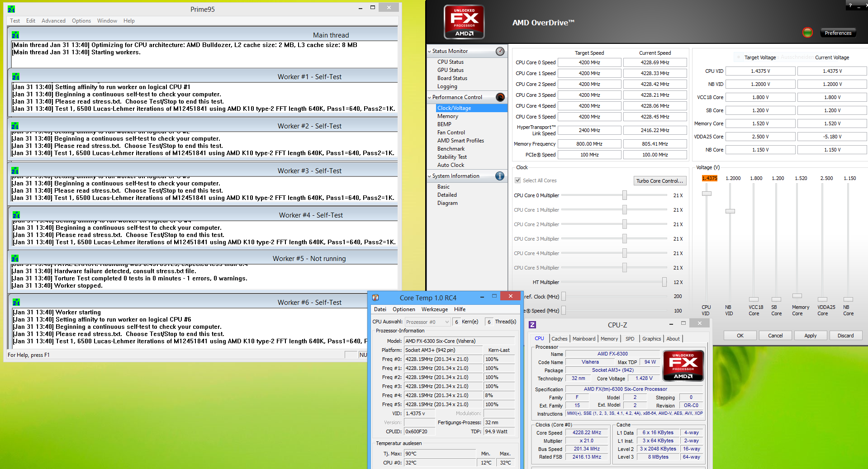Viewport: 868px width, 469px height.
Task: Open Diagram under System Information
Action: [447, 203]
